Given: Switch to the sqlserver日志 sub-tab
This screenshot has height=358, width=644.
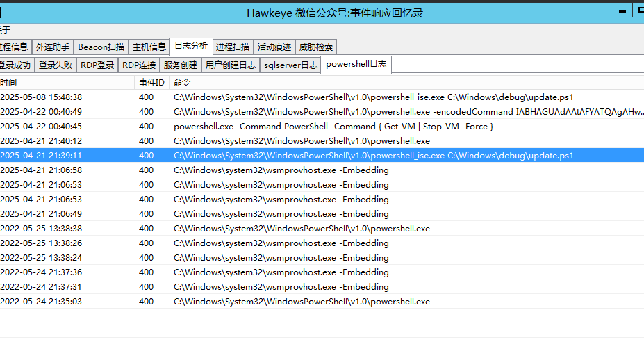Looking at the screenshot, I should point(290,65).
